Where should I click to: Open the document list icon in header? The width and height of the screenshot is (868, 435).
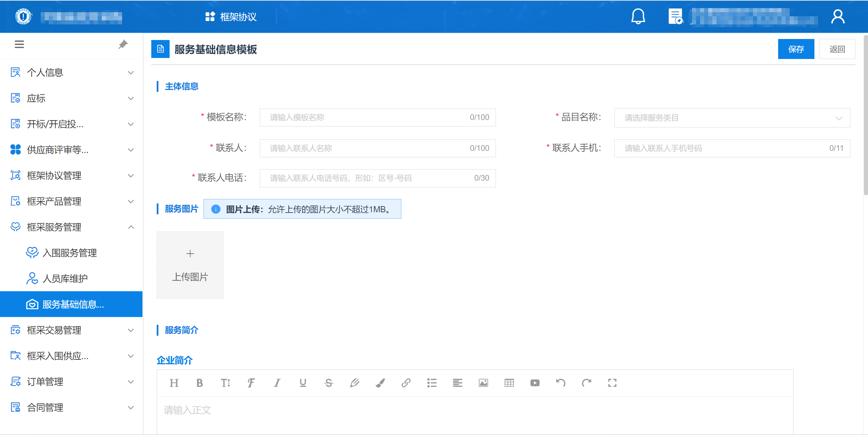675,16
